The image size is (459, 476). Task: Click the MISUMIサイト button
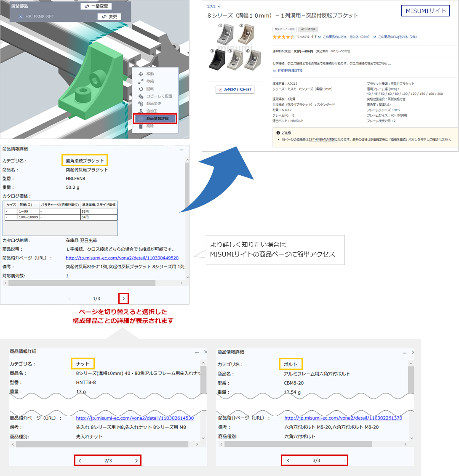click(425, 11)
